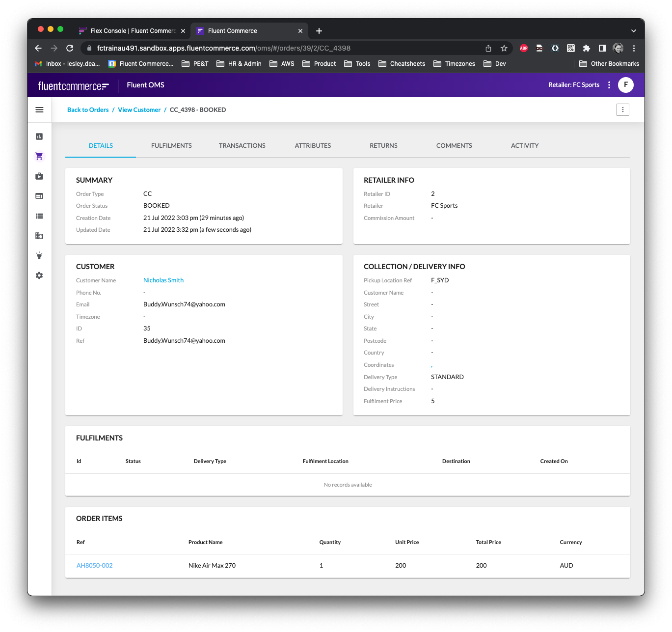Open the browser extensions puzzle icon
This screenshot has height=632, width=672.
point(587,48)
